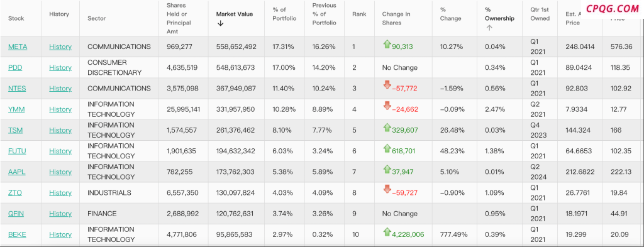Click the red down arrow beside −57,772
Image resolution: width=644 pixels, height=247 pixels.
click(387, 85)
